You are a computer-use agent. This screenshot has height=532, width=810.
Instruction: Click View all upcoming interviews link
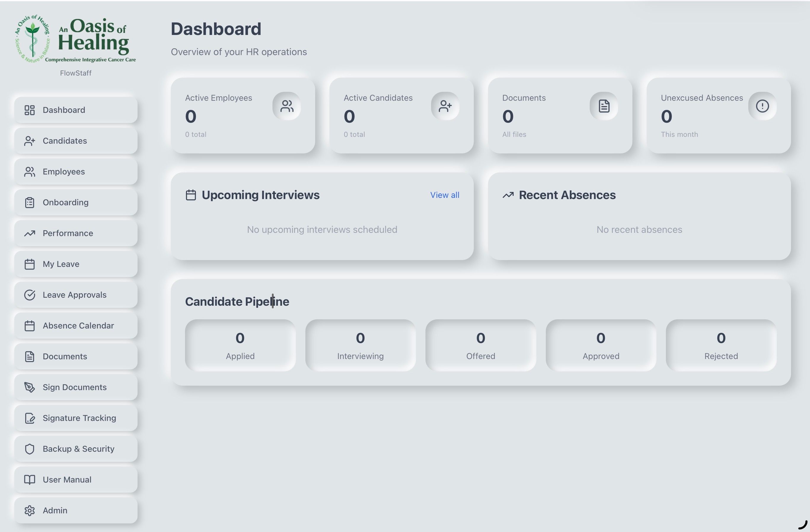444,195
